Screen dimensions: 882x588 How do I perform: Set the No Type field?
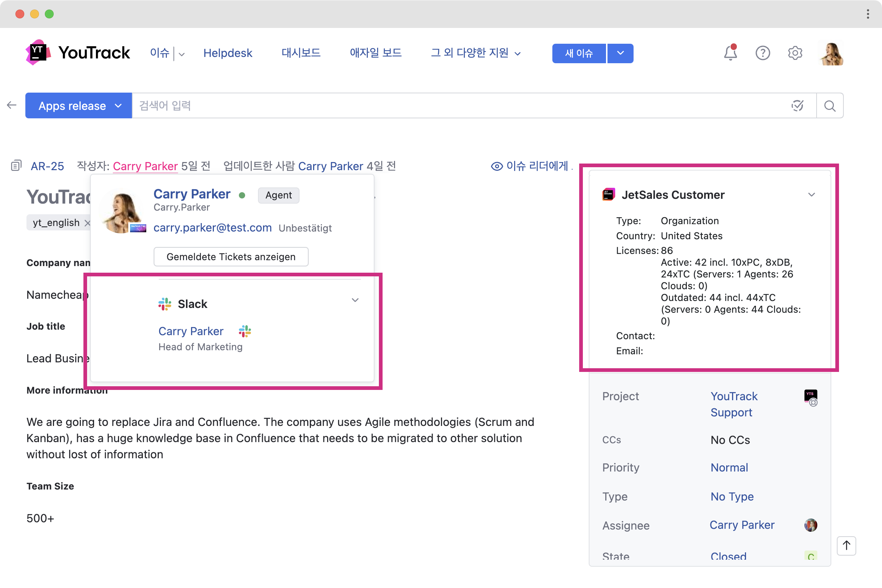click(732, 496)
